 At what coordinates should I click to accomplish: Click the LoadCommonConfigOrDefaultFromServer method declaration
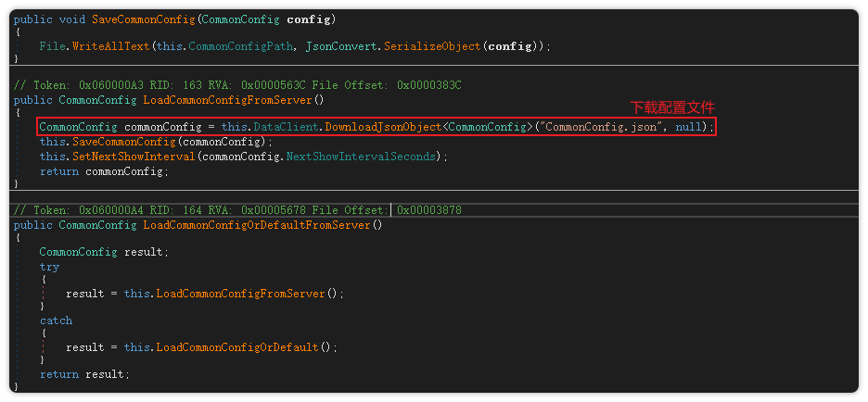(x=261, y=225)
